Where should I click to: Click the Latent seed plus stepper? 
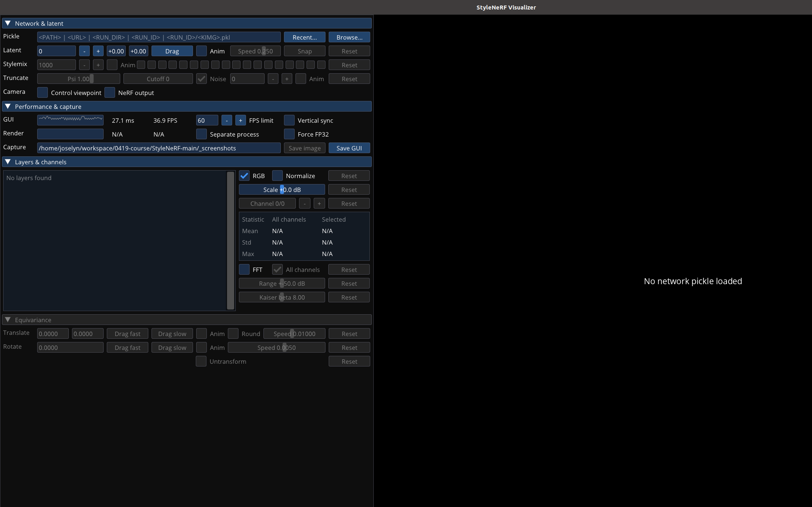[x=98, y=51]
